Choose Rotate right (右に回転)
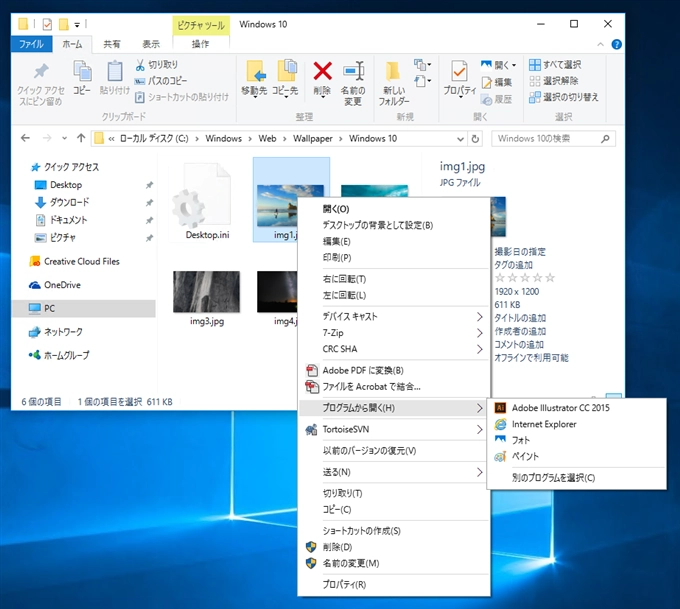This screenshot has height=609, width=680. click(344, 279)
